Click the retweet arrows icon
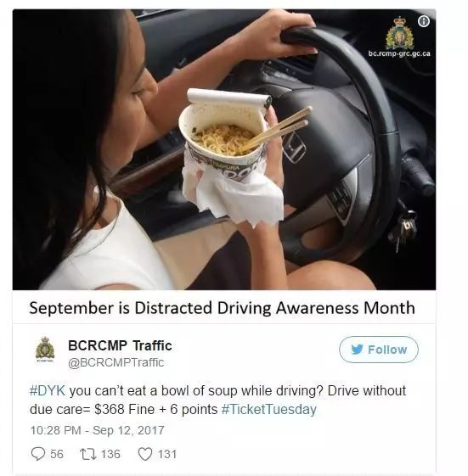 point(88,454)
